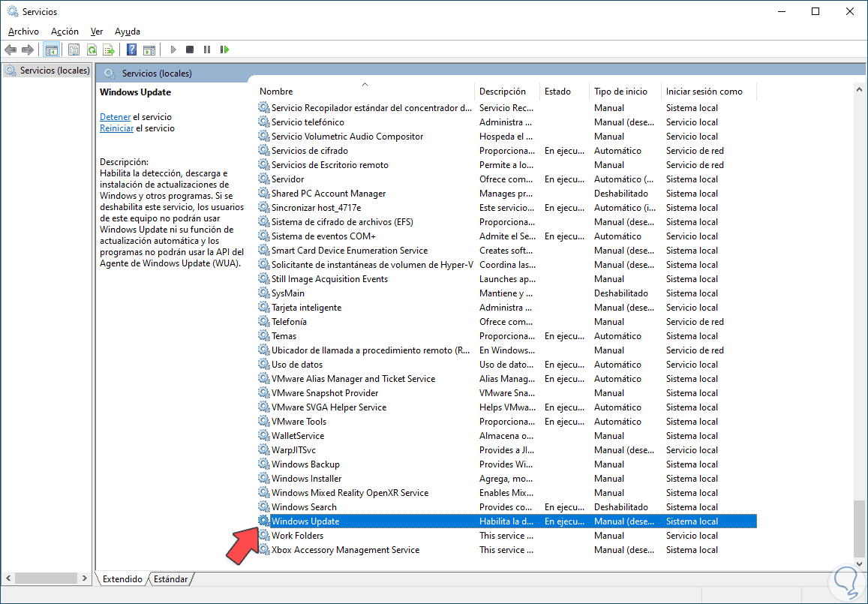Toggle the show/hide action pane icon
The height and width of the screenshot is (604, 868).
click(x=149, y=50)
